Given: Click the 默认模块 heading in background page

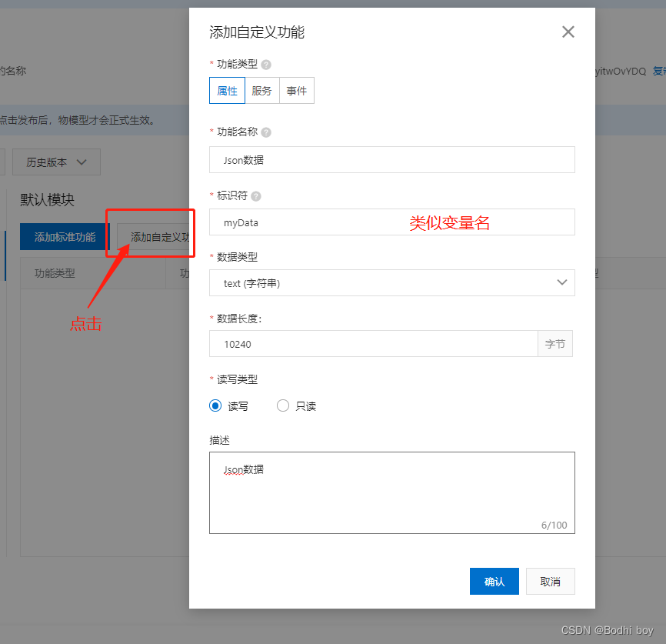Looking at the screenshot, I should (47, 200).
